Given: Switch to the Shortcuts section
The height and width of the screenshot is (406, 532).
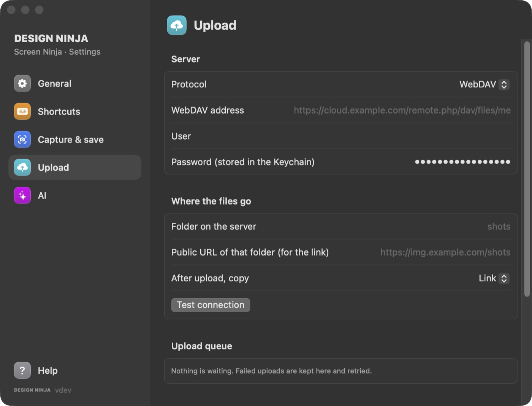Looking at the screenshot, I should click(75, 111).
